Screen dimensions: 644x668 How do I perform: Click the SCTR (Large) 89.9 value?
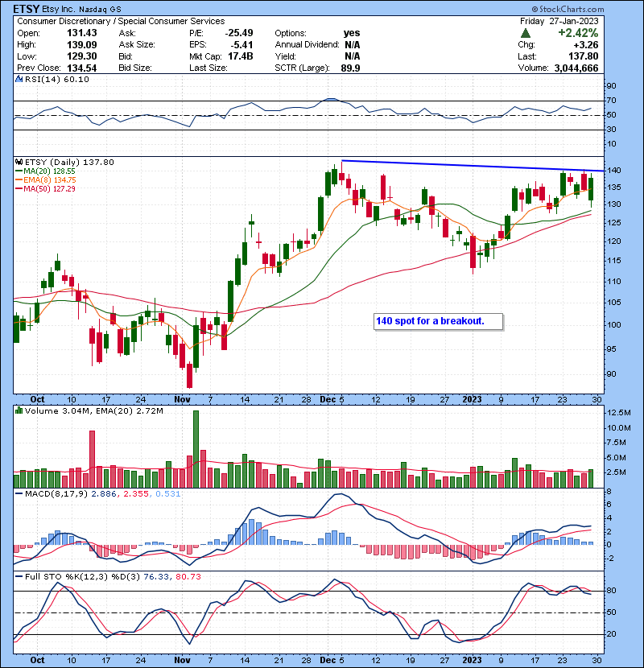(x=350, y=68)
